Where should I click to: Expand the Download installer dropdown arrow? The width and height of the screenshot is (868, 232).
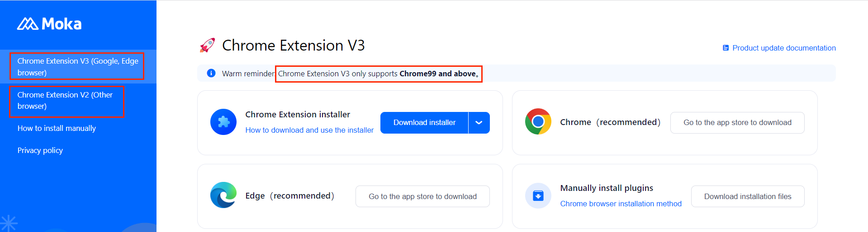point(479,123)
